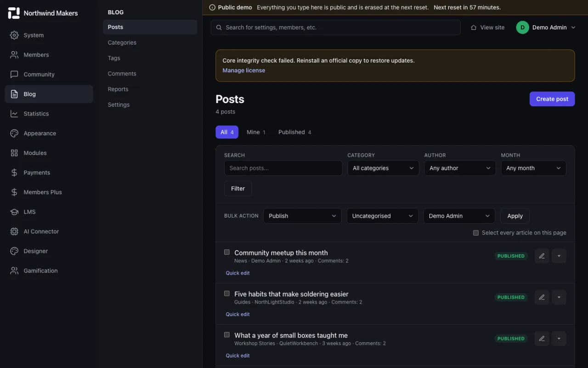Open the bulk action Demo Admin author dropdown
Image resolution: width=588 pixels, height=368 pixels.
point(459,216)
